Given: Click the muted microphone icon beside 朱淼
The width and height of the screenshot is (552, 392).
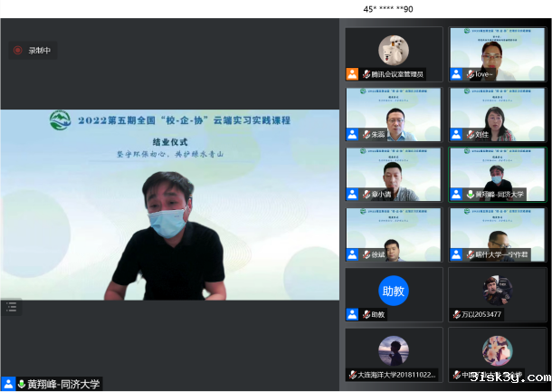Looking at the screenshot, I should pos(366,134).
